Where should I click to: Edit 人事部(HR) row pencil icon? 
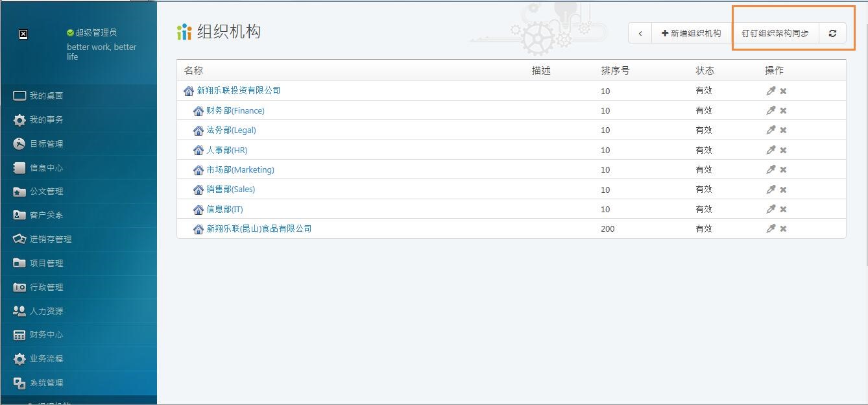pos(771,150)
